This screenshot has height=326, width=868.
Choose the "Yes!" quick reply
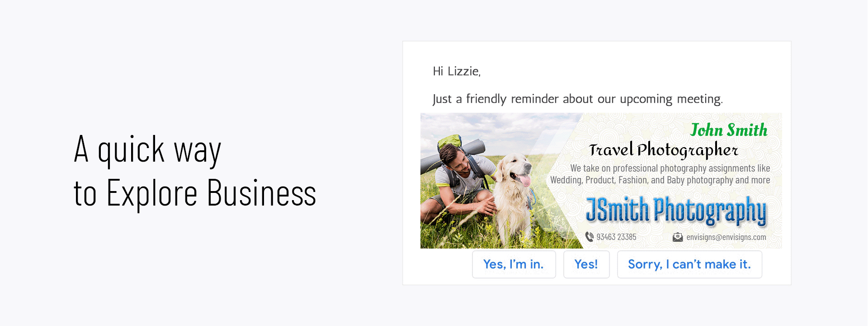tap(586, 264)
